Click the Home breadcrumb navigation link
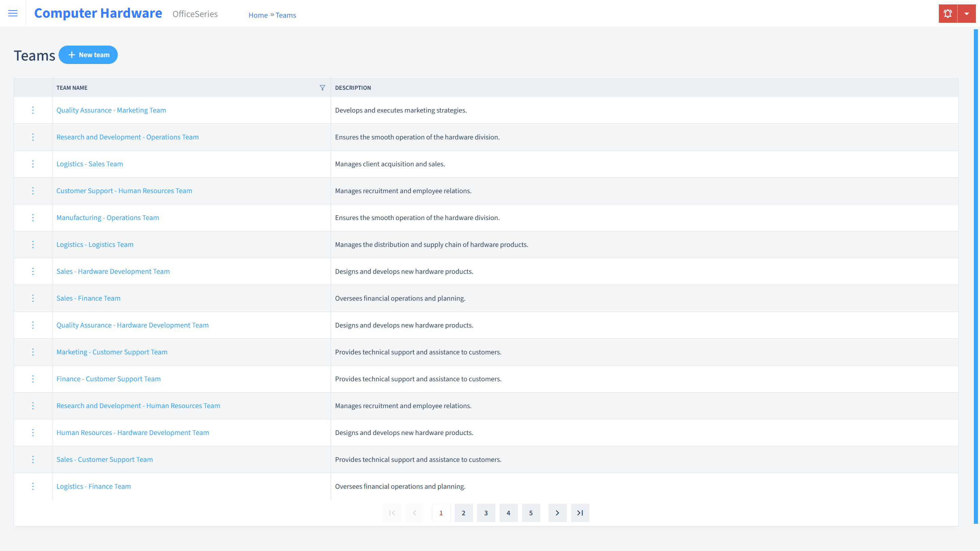This screenshot has width=980, height=551. tap(258, 15)
